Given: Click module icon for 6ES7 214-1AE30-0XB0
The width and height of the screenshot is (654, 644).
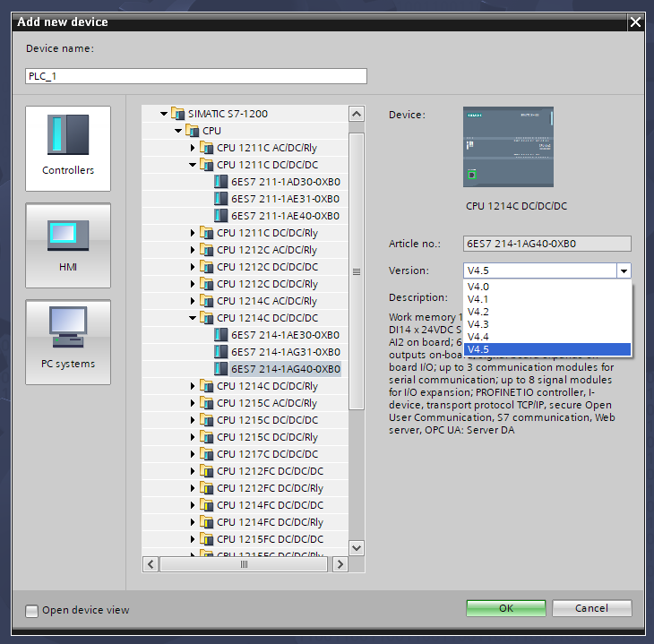Looking at the screenshot, I should point(221,335).
